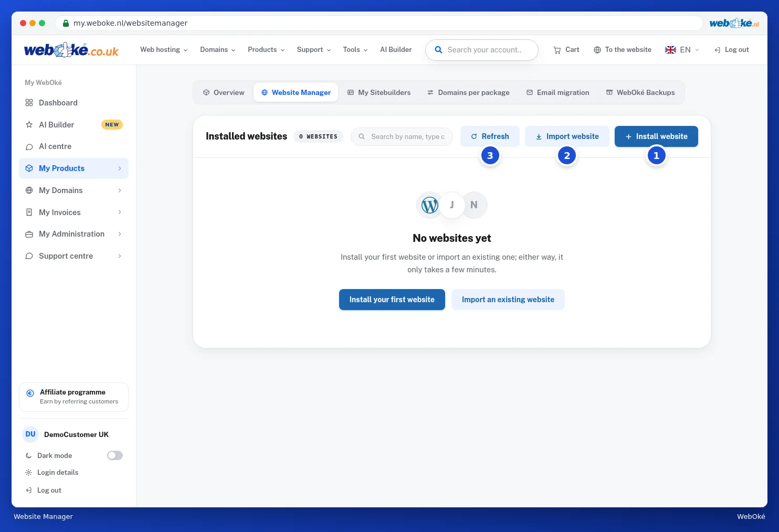The height and width of the screenshot is (532, 779).
Task: Switch to the Overview tab
Action: (224, 92)
